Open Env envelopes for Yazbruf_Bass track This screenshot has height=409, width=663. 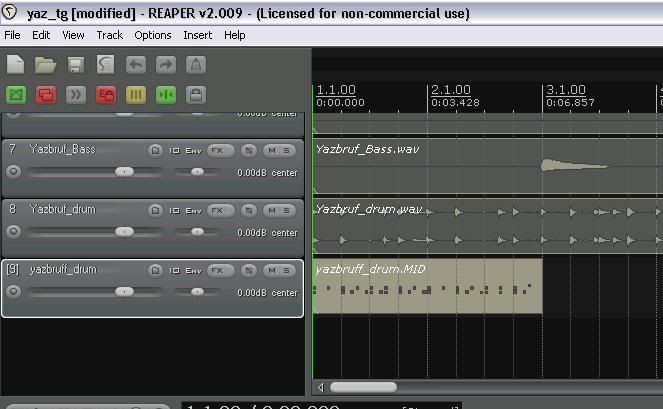coord(194,151)
